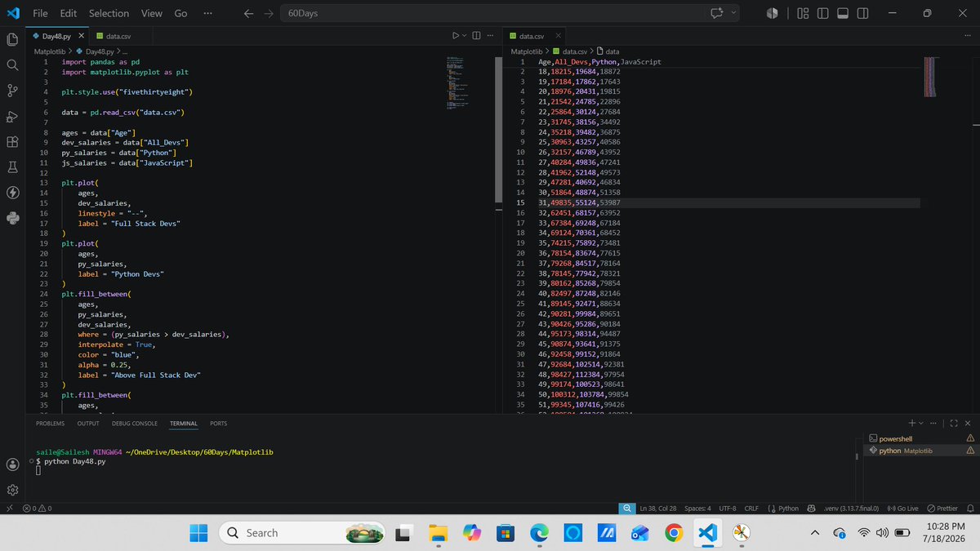
Task: Change the CRLF line ending setting
Action: click(x=752, y=508)
